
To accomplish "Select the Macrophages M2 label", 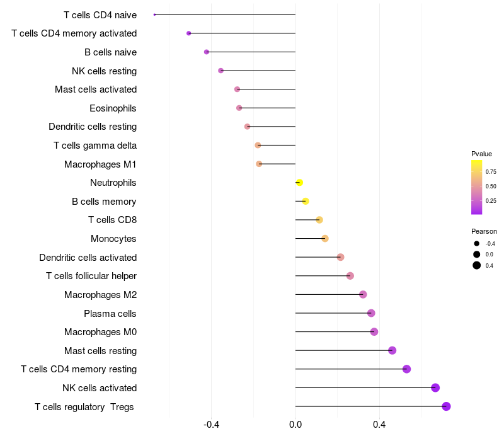I will click(x=101, y=294).
